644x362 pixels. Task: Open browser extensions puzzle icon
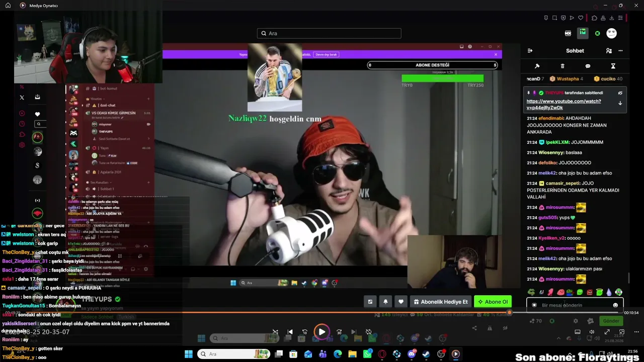[594, 18]
